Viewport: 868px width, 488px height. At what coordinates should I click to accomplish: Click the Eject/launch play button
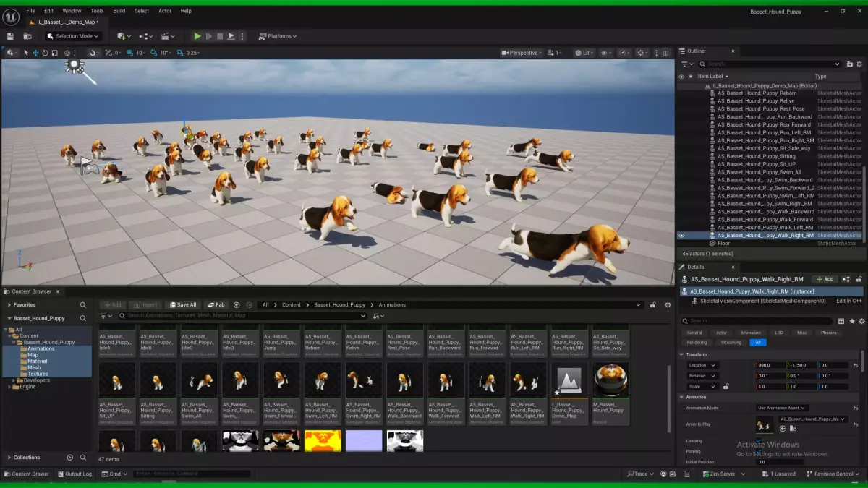tap(231, 36)
